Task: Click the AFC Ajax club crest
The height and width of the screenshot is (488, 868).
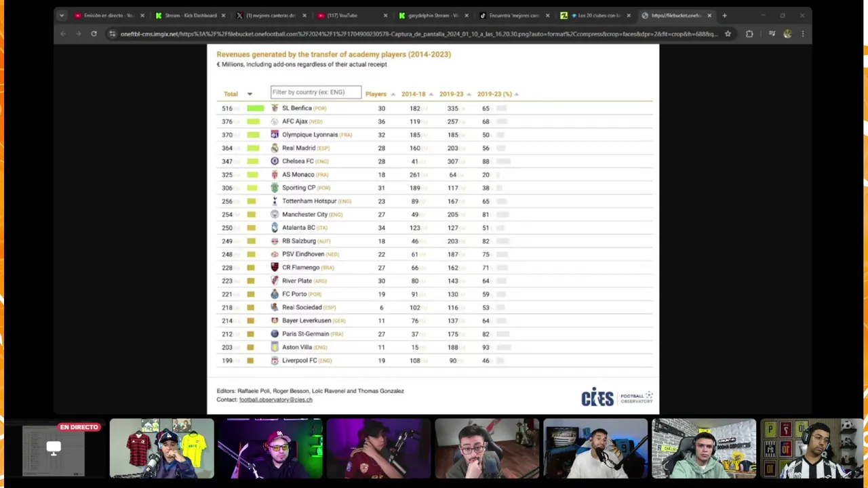Action: [x=275, y=121]
